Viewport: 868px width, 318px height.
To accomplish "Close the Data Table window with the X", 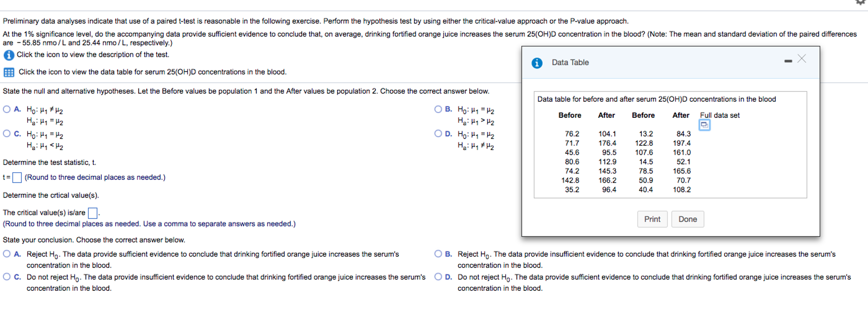I will click(801, 59).
